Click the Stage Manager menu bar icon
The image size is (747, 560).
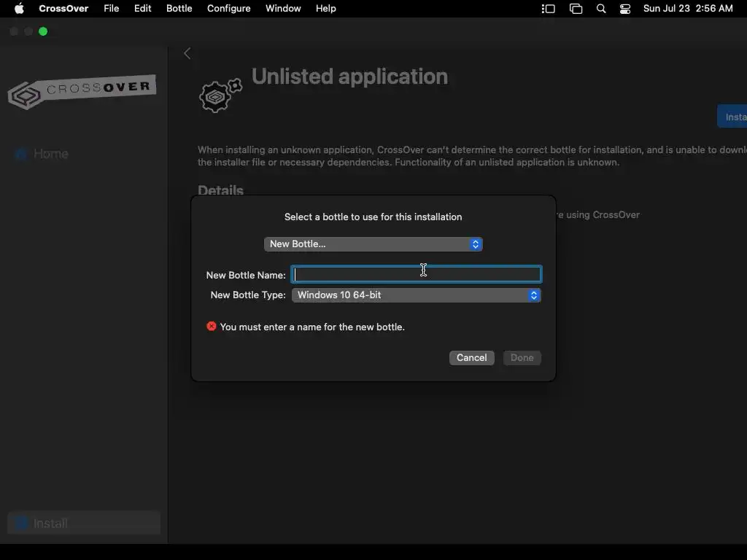click(549, 9)
